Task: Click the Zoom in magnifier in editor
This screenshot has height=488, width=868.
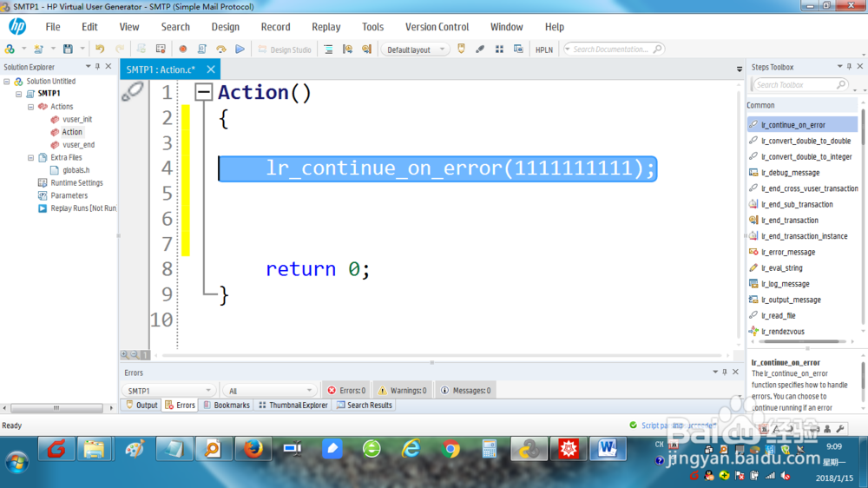Action: (x=124, y=354)
